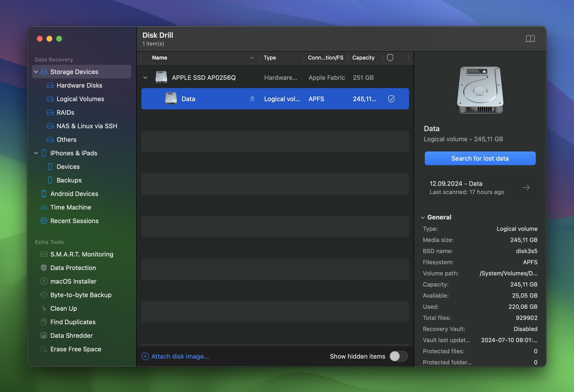
Task: Open Erase Free Space tool
Action: point(76,349)
